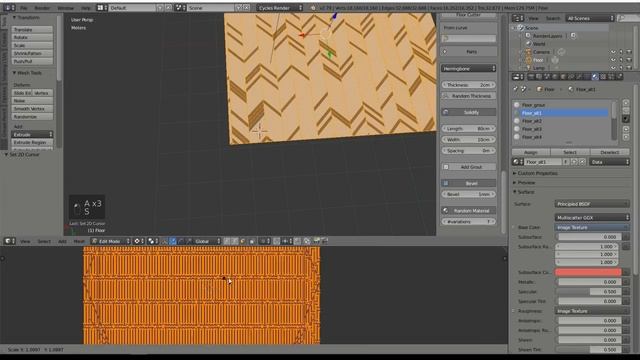This screenshot has width=640, height=360.
Task: Click the properties editor type icon
Action: coord(518,77)
